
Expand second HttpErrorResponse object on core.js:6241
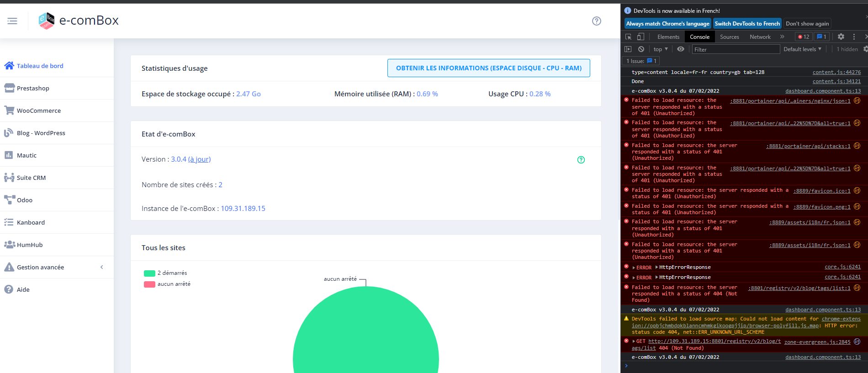656,277
